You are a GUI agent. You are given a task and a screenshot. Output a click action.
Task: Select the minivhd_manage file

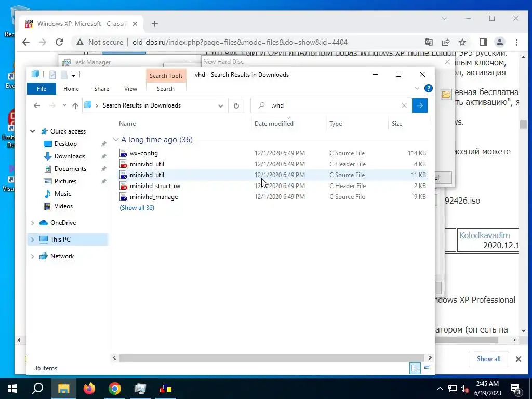coord(153,197)
